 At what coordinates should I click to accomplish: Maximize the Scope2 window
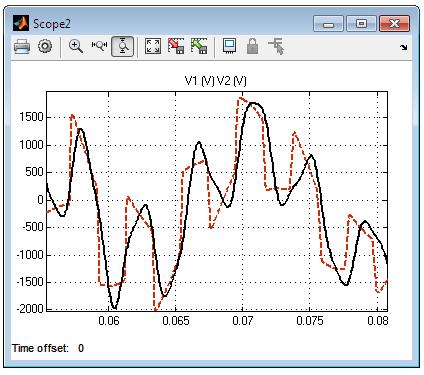(x=361, y=24)
